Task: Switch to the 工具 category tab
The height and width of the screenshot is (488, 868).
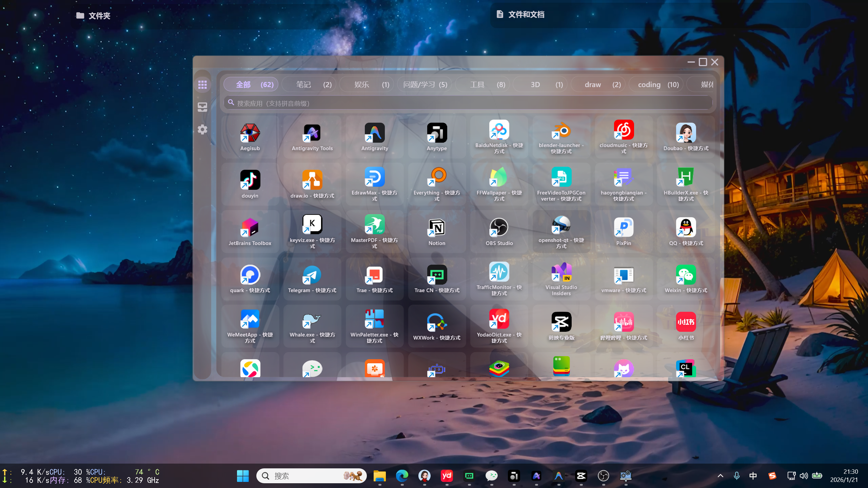Action: [482, 84]
